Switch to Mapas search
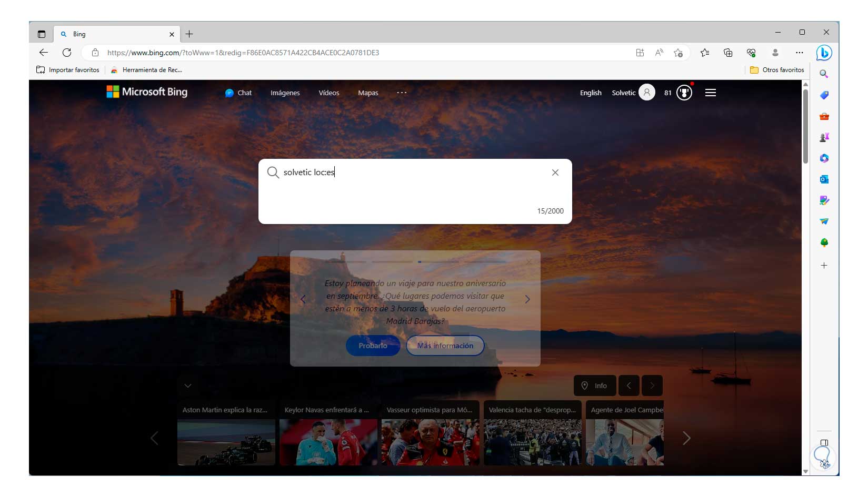The width and height of the screenshot is (868, 497). tap(368, 93)
